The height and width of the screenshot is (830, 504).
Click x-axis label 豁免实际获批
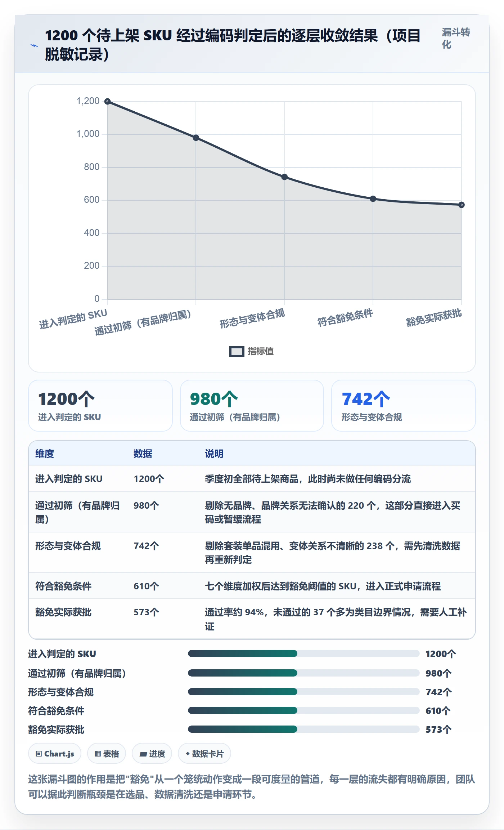[433, 318]
